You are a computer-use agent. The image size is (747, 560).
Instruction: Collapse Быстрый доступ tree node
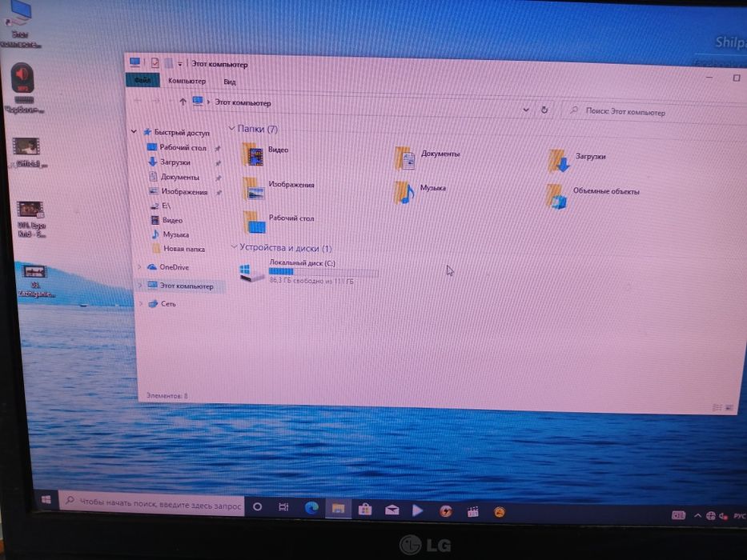(x=134, y=131)
